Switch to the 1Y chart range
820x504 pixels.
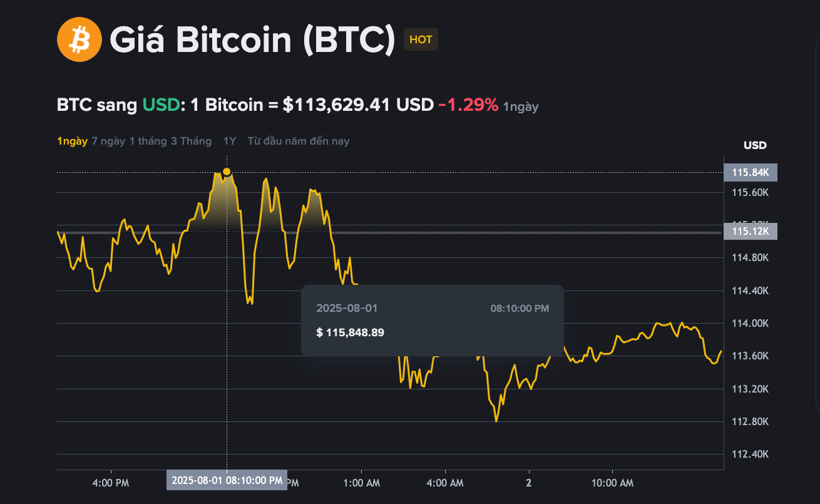click(x=229, y=140)
